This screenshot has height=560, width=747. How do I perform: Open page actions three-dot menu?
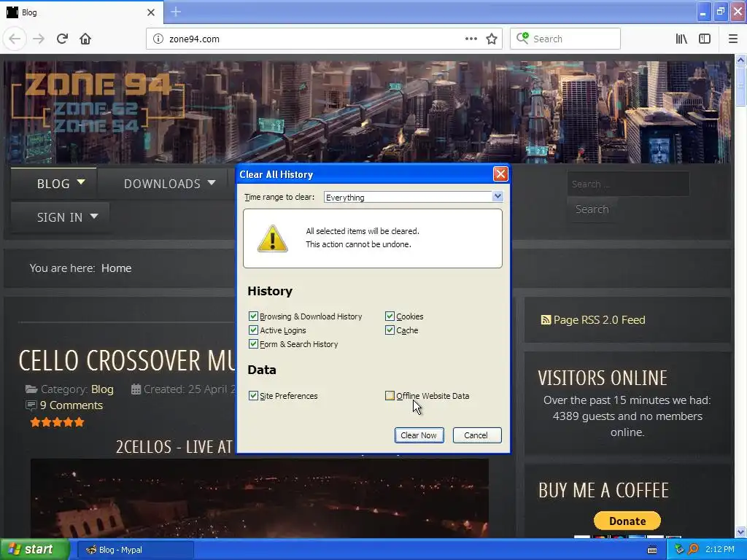coord(471,39)
